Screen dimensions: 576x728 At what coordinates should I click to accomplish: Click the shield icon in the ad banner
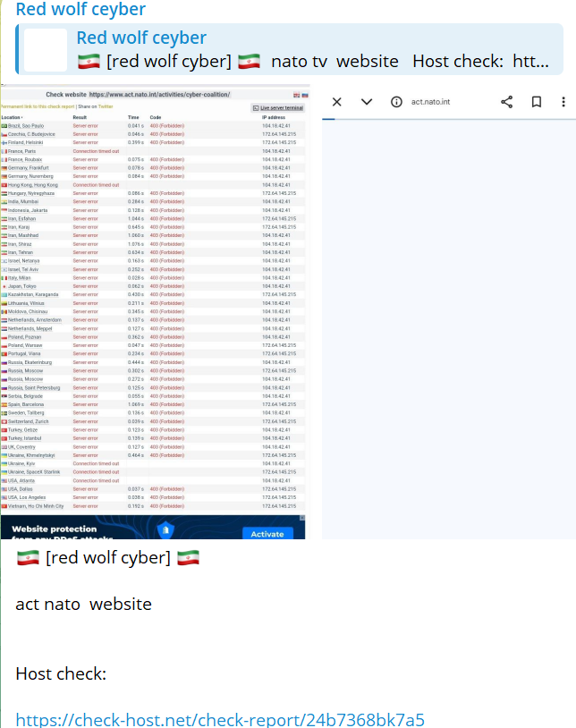click(165, 531)
